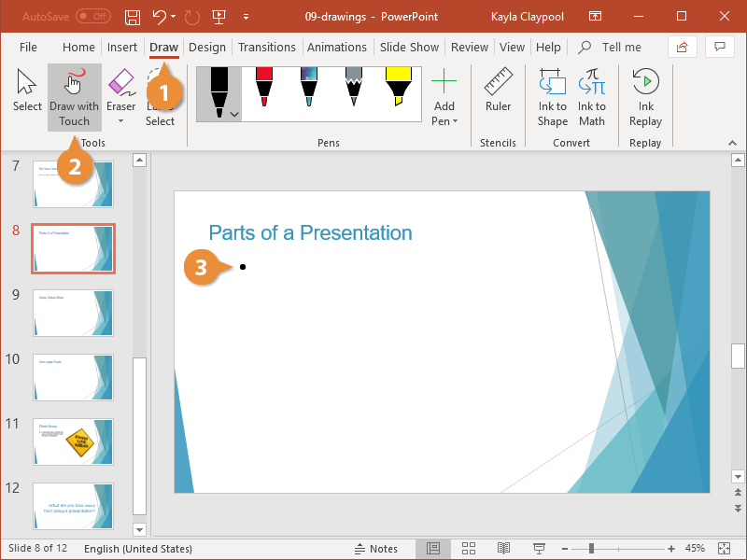
Task: Choose the Lasso Select tool
Action: [x=160, y=97]
